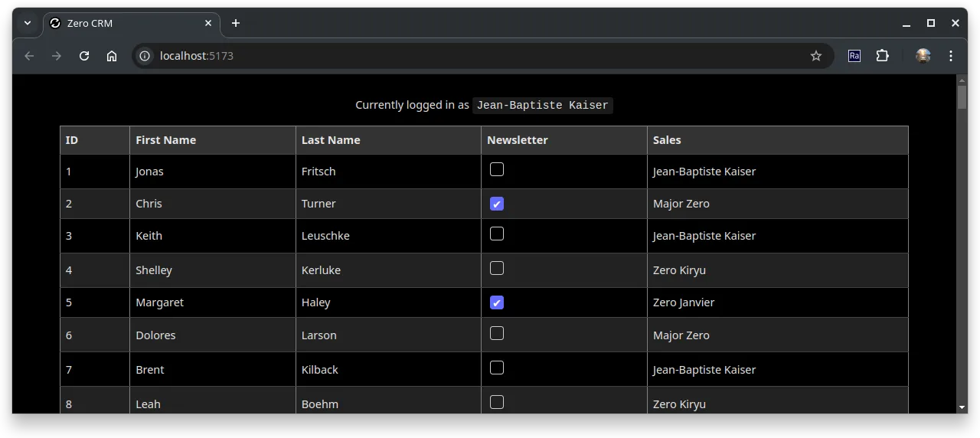Click the page vertical scrollbar thumb
980x438 pixels.
(962, 97)
